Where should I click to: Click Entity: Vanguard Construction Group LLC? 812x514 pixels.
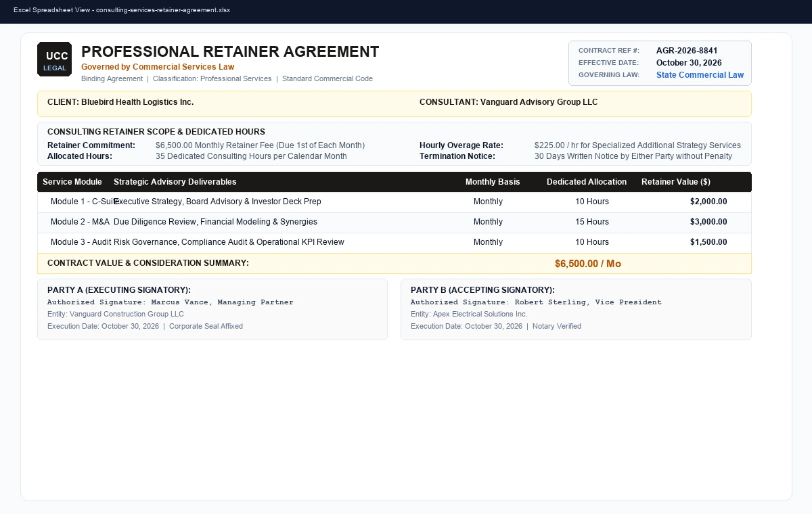[x=116, y=314]
